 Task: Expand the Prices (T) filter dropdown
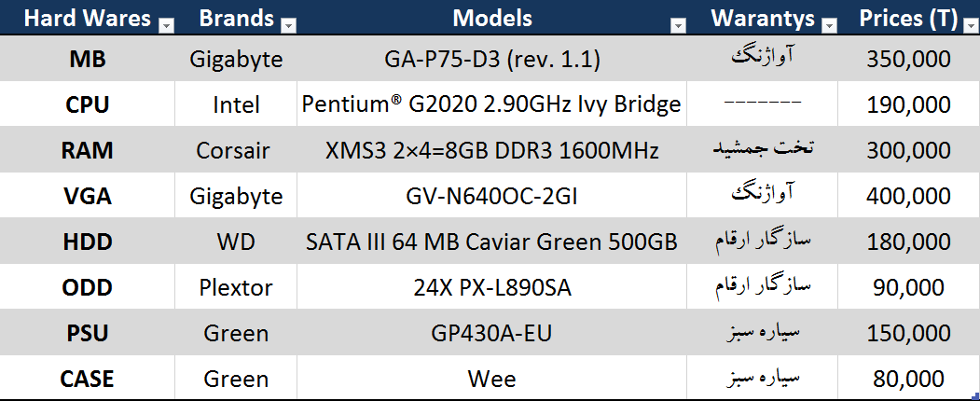point(969,26)
